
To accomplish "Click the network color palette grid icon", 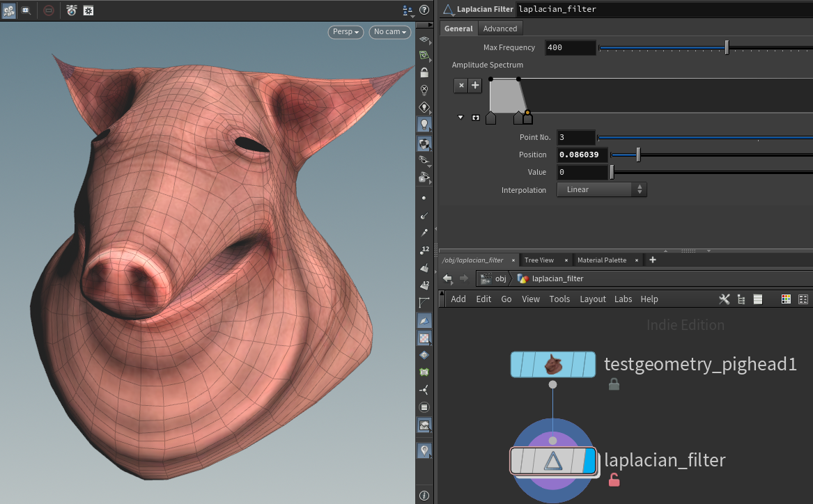I will pyautogui.click(x=786, y=299).
